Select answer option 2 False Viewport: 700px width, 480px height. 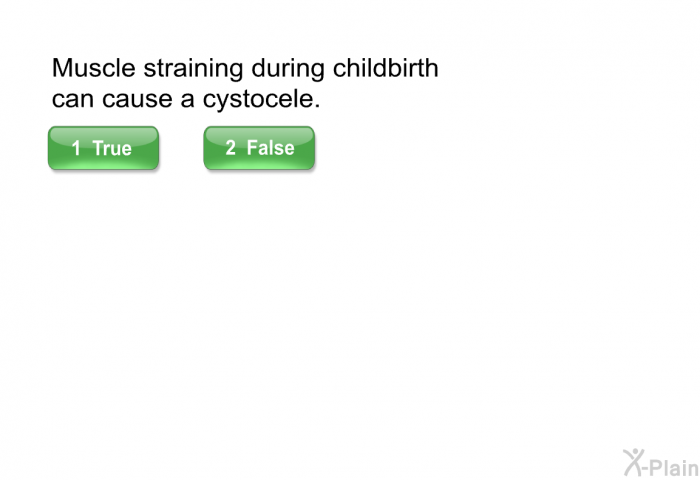click(259, 148)
